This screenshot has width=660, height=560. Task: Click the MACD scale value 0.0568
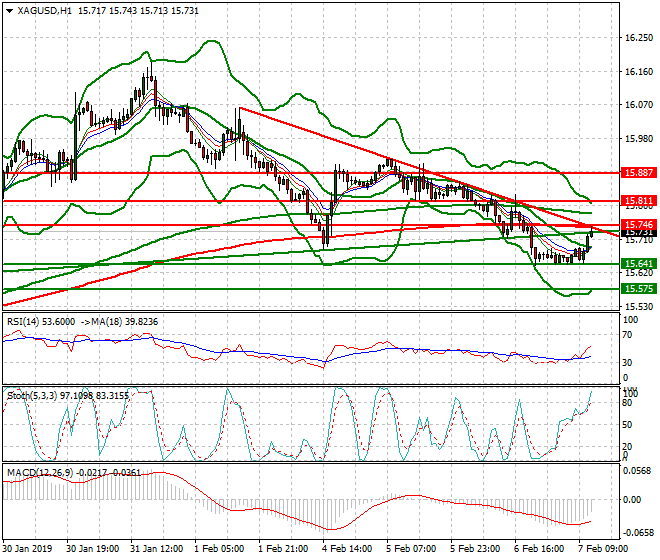637,469
